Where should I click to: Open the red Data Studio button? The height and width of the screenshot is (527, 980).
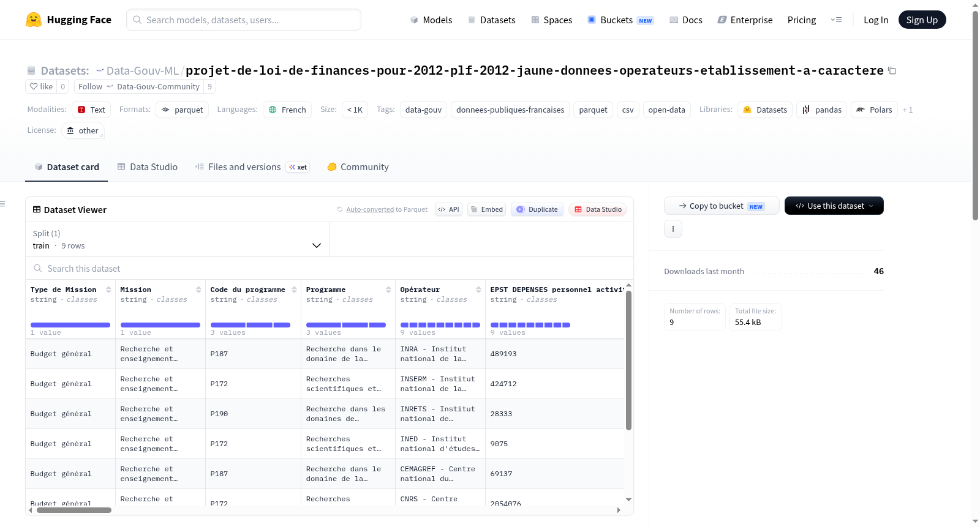(x=598, y=209)
